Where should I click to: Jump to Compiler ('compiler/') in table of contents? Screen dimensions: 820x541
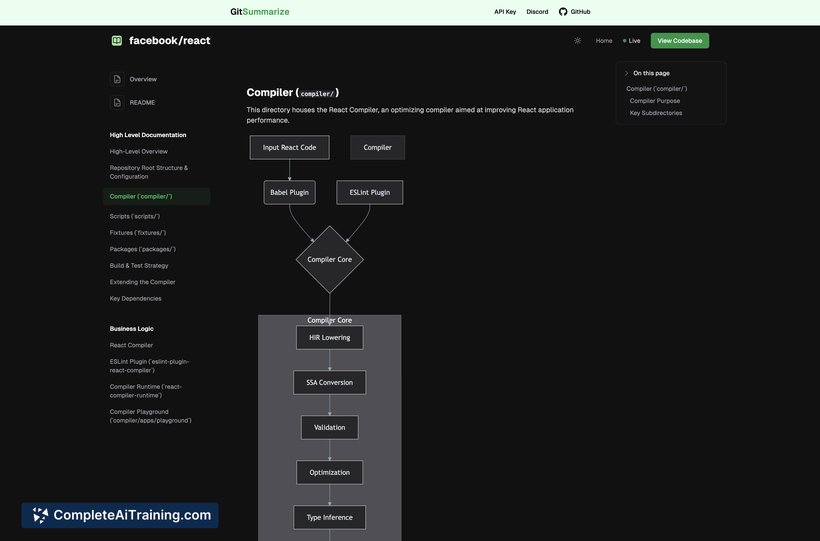(x=656, y=89)
